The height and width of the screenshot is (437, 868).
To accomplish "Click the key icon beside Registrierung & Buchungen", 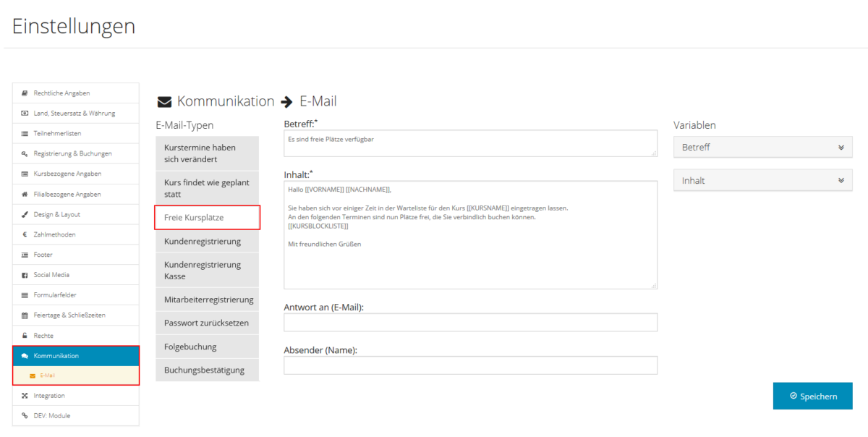I will 25,154.
